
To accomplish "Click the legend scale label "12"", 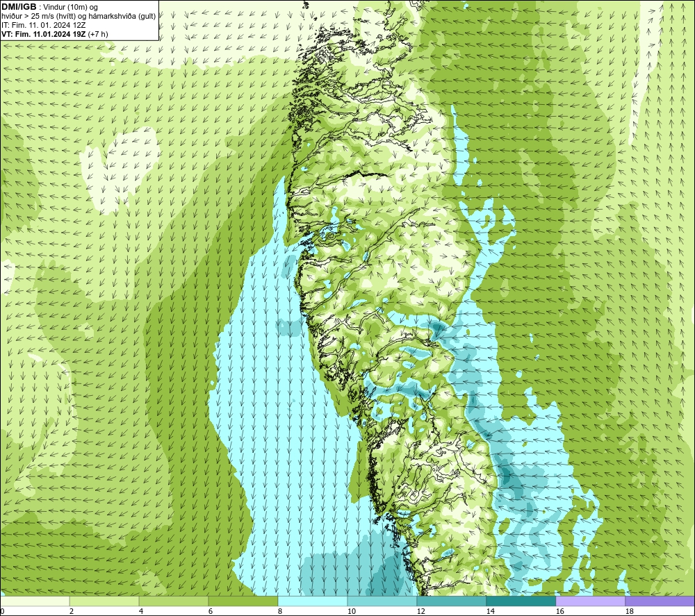I will [420, 611].
